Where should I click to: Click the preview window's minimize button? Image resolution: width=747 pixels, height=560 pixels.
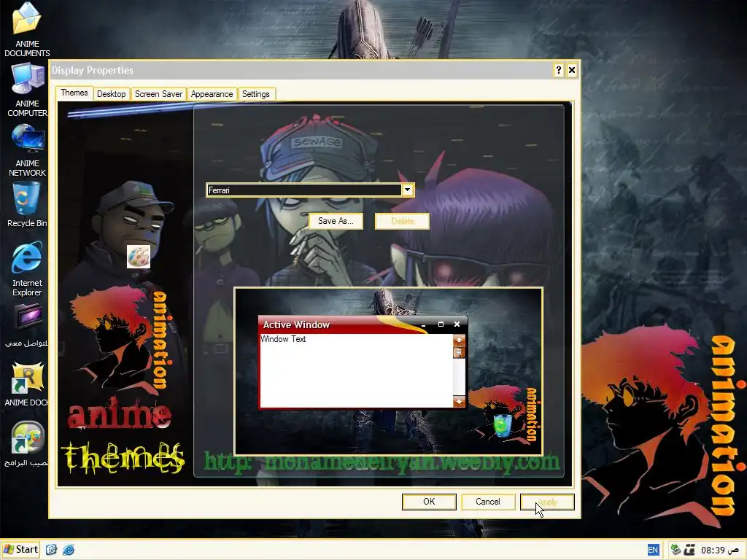tap(424, 324)
